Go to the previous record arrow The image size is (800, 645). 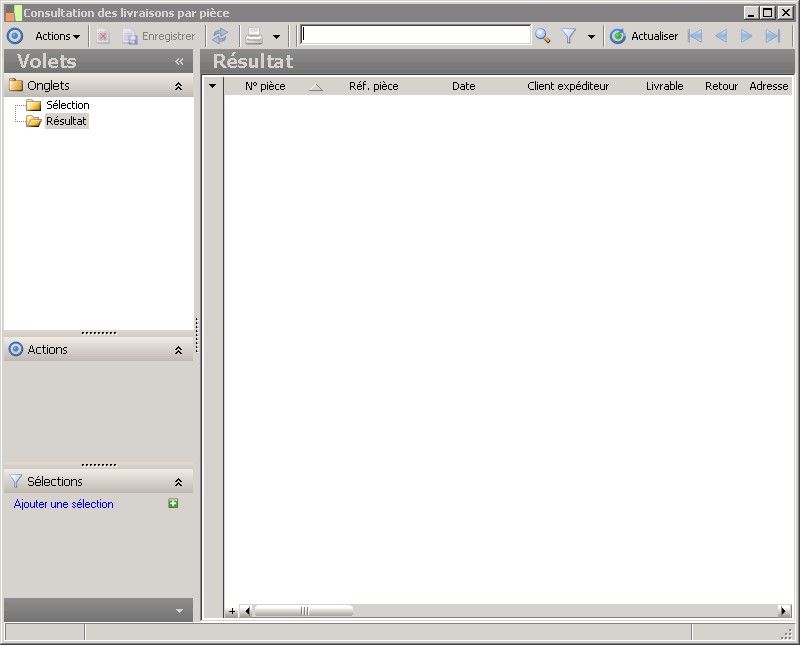tap(721, 36)
